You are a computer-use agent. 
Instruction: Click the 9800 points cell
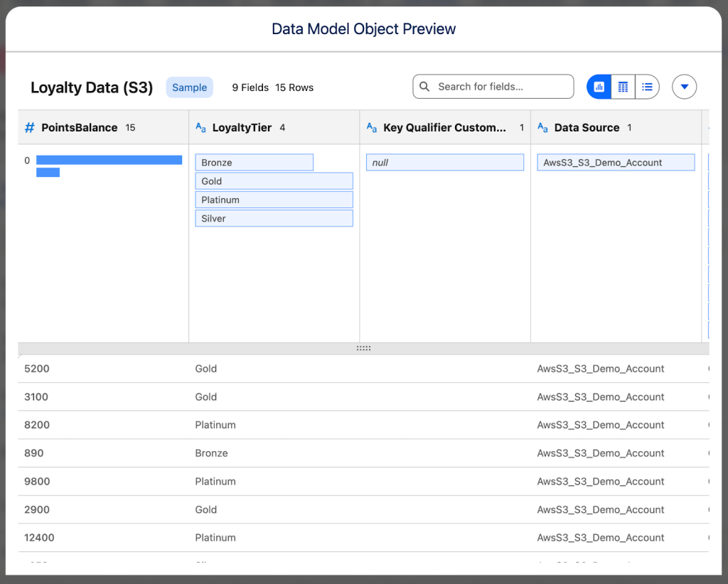[37, 482]
